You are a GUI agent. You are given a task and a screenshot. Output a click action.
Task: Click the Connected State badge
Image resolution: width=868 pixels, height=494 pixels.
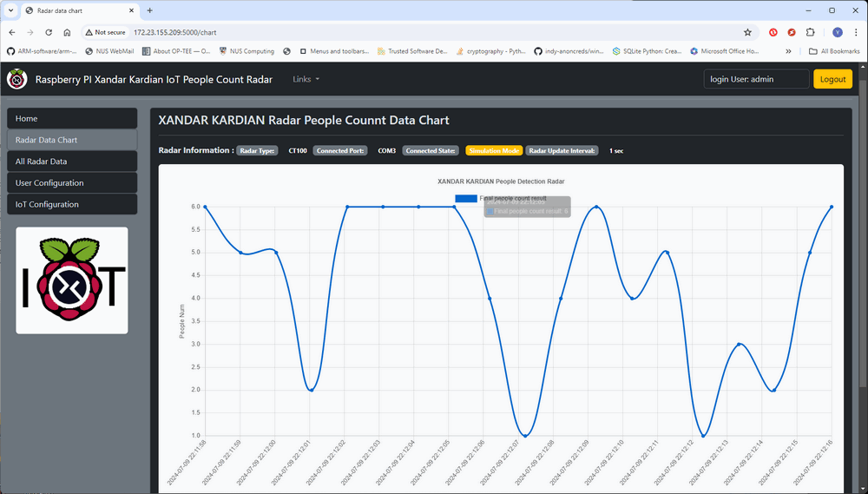tap(431, 151)
